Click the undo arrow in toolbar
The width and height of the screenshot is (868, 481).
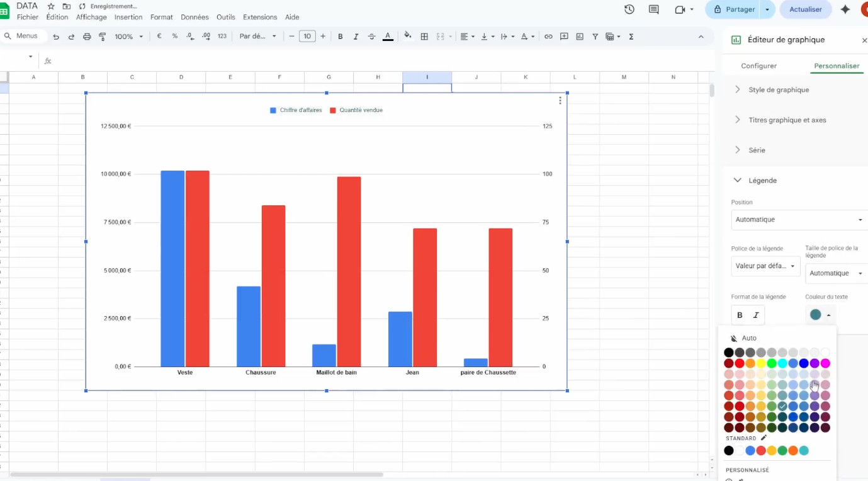pyautogui.click(x=56, y=37)
